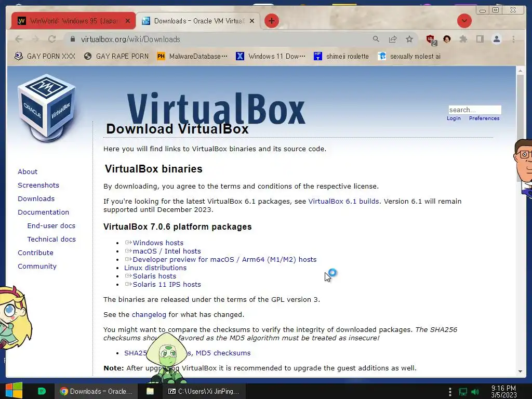Open the Chrome profile avatar
The height and width of the screenshot is (399, 532).
497,39
